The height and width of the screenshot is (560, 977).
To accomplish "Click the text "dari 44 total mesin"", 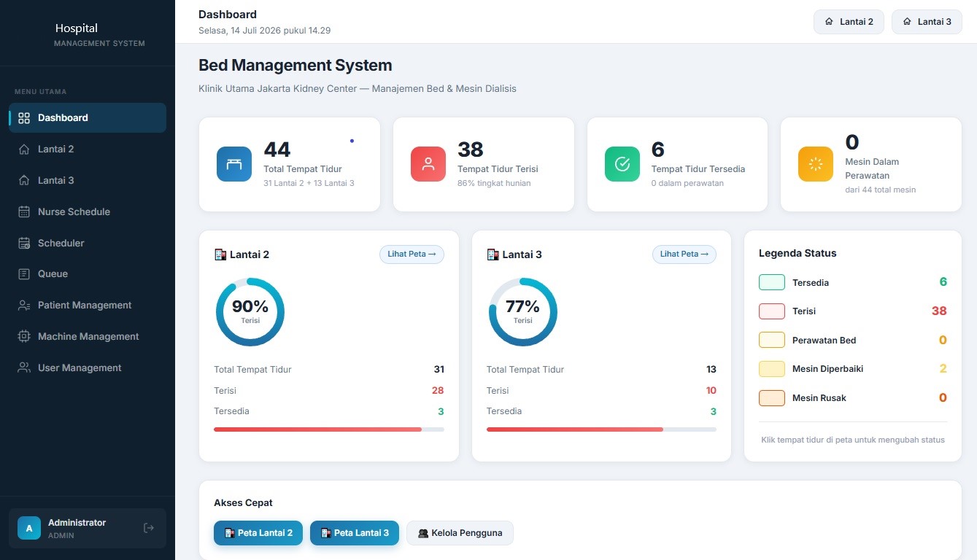I will tap(881, 190).
